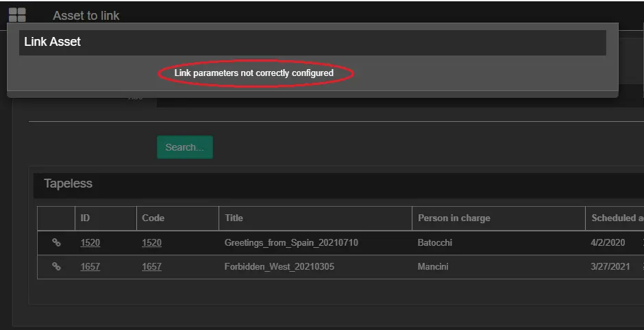Click the 'Link parameters not correctly configured' message

(254, 73)
